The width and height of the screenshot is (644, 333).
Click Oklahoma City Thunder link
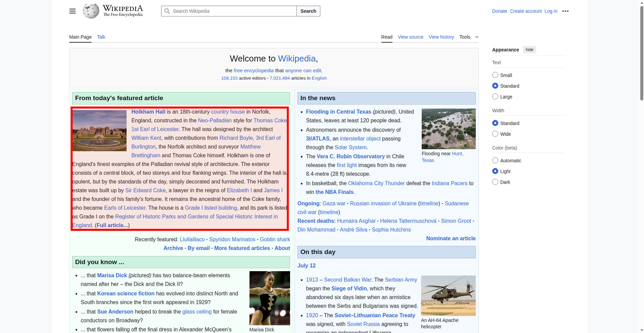coord(376,183)
